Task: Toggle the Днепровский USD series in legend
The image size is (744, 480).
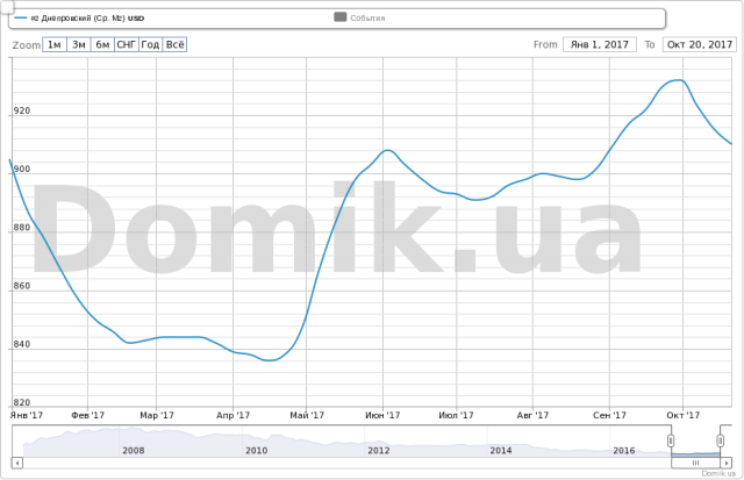Action: (79, 18)
